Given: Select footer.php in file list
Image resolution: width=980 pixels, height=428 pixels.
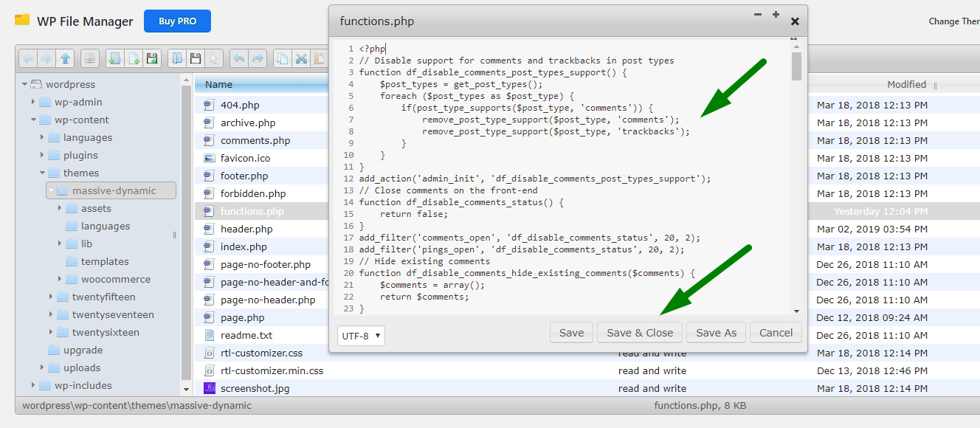Looking at the screenshot, I should point(244,176).
